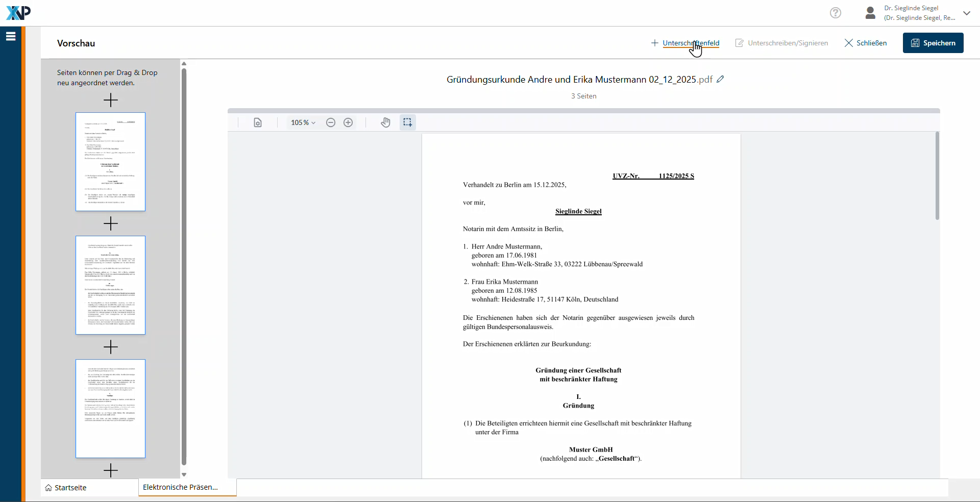Open the hamburger navigation menu
Image resolution: width=980 pixels, height=502 pixels.
11,36
